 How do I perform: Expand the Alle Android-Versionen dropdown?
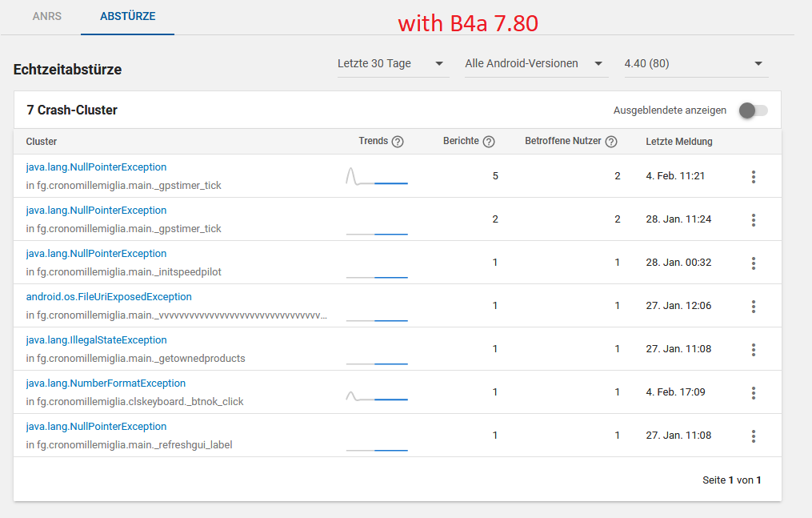[x=534, y=64]
